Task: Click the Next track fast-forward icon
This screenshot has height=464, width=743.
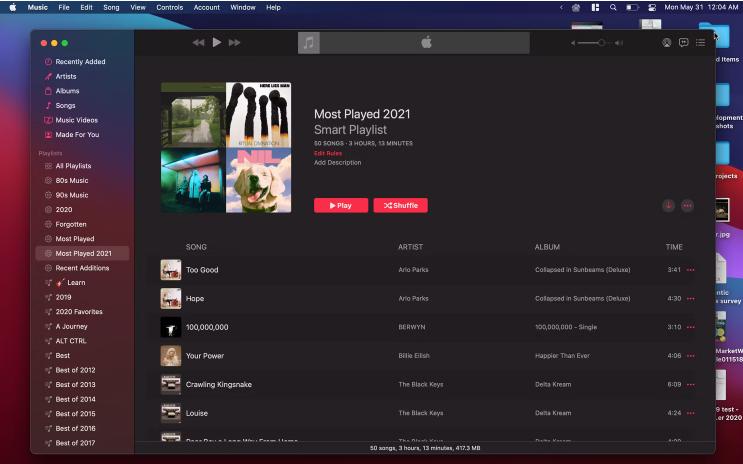Action: [x=235, y=43]
